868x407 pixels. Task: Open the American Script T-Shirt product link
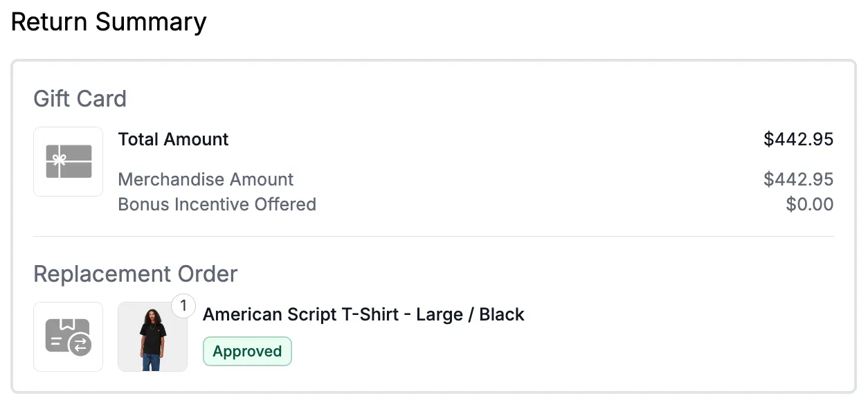click(363, 314)
